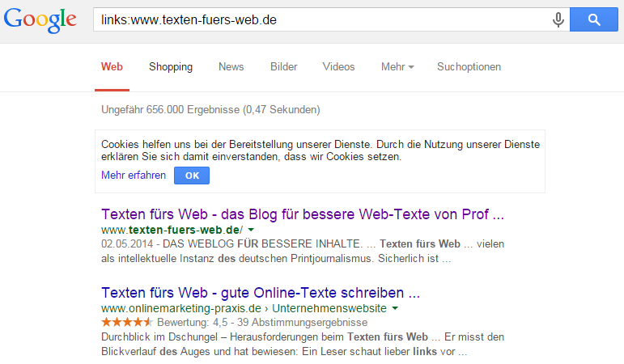Switch to the Shopping tab

point(171,67)
